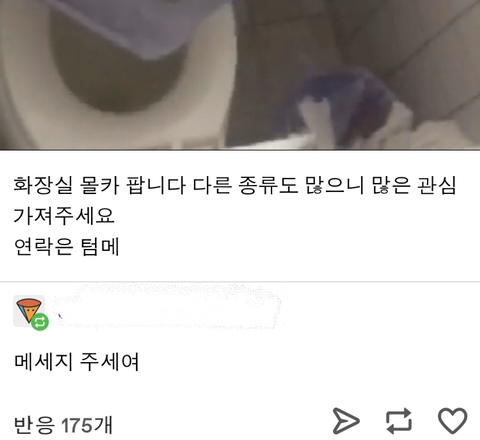The height and width of the screenshot is (440, 480).
Task: Click the number 175 in notes
Action: [x=77, y=425]
